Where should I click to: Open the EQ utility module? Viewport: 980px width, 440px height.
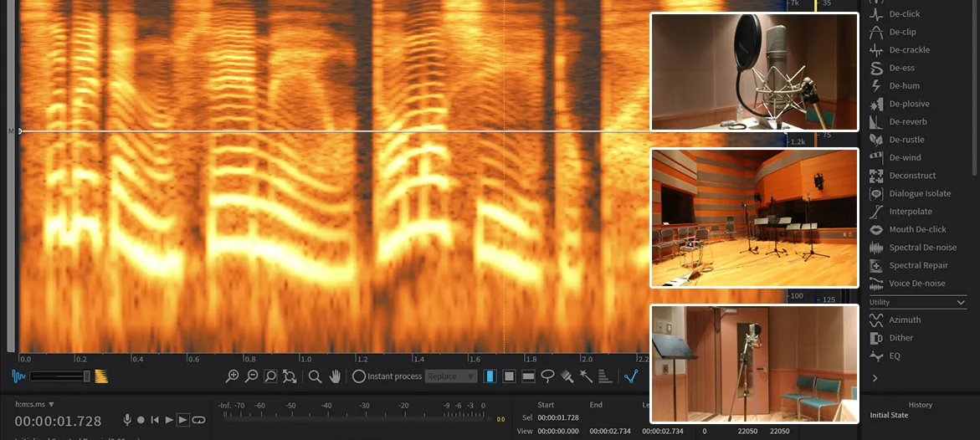point(885,356)
